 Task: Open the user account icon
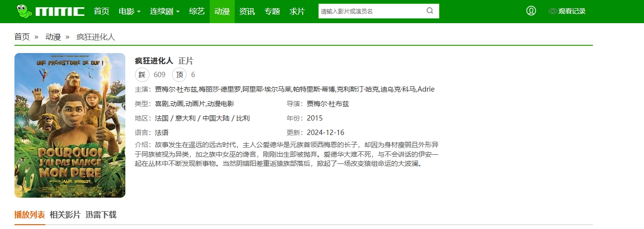531,11
